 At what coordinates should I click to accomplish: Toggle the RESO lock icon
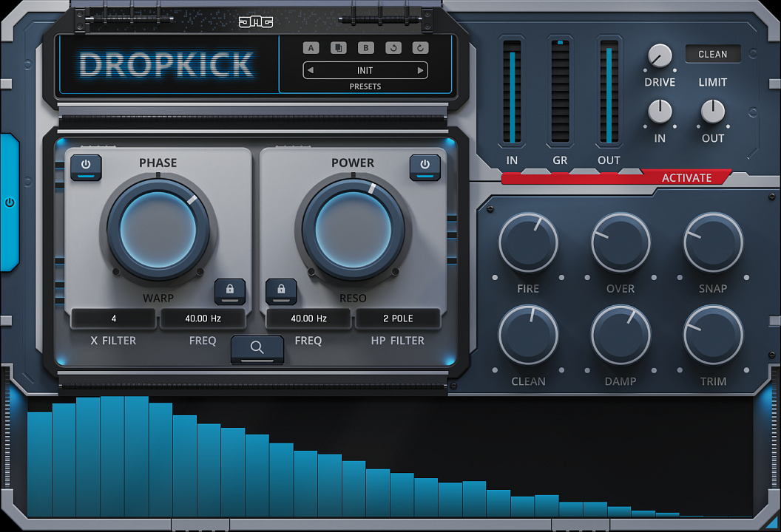click(281, 290)
